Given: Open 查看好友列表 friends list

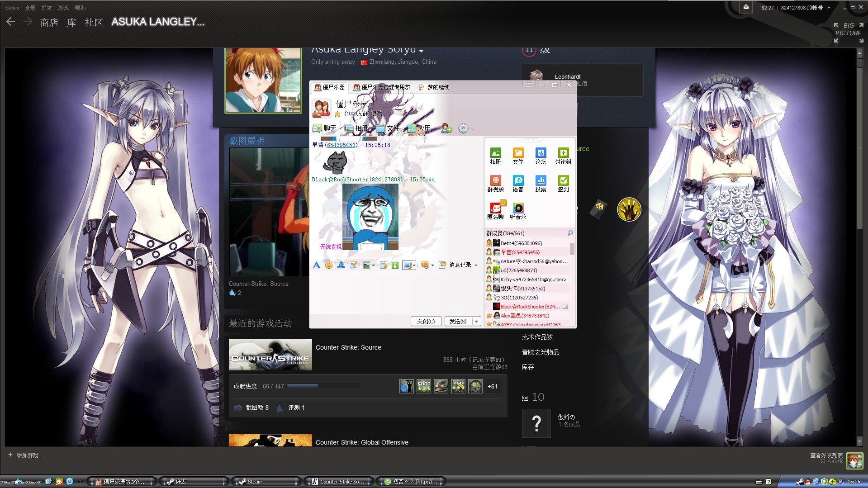Looking at the screenshot, I should [x=826, y=455].
